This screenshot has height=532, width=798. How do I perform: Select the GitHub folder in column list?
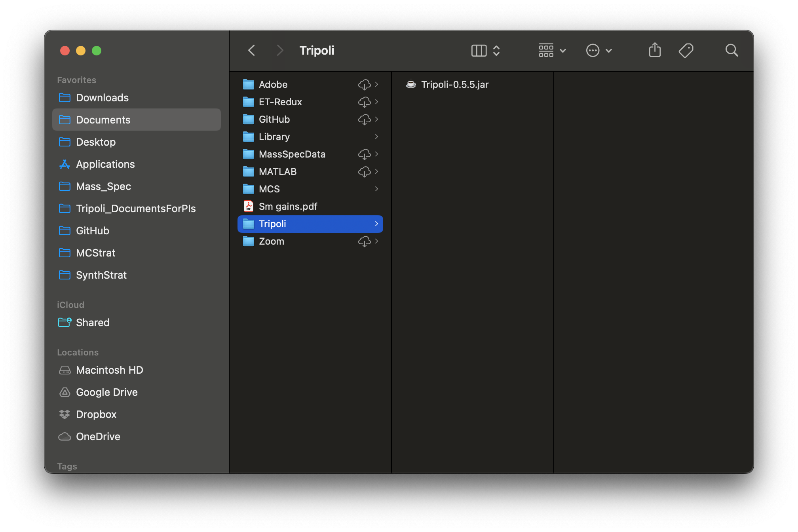pos(310,119)
